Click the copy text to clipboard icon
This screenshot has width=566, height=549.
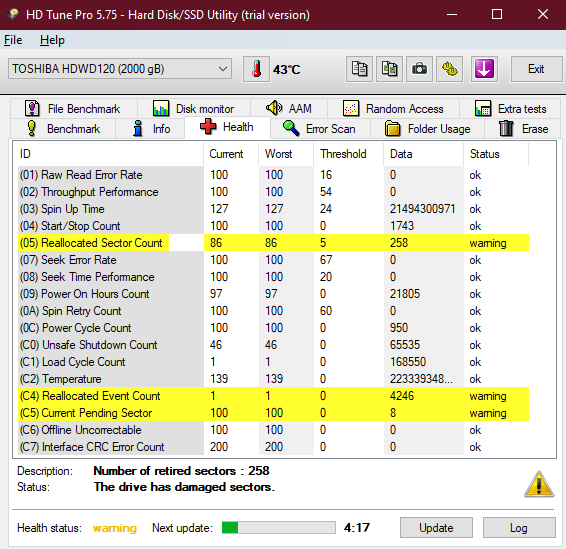tap(359, 69)
